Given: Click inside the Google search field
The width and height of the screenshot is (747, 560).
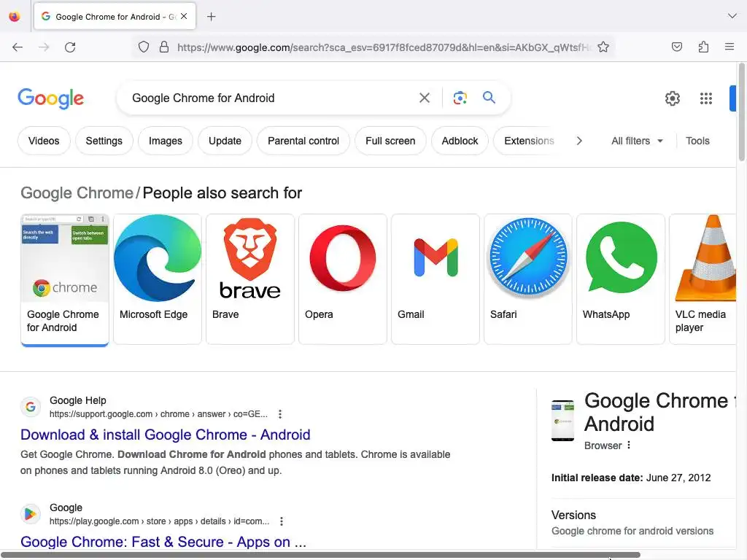Looking at the screenshot, I should [x=271, y=98].
